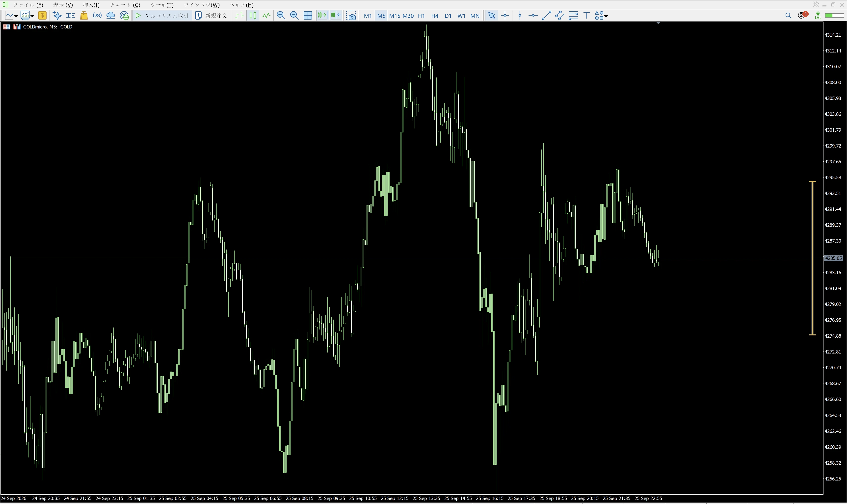Image resolution: width=847 pixels, height=504 pixels.
Task: Switch to the H4 timeframe
Action: pyautogui.click(x=435, y=16)
